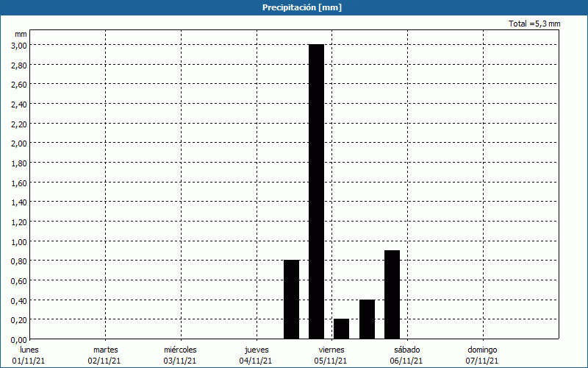Click the miércoles day label
Screen dimensions: 588x368
tap(180, 350)
